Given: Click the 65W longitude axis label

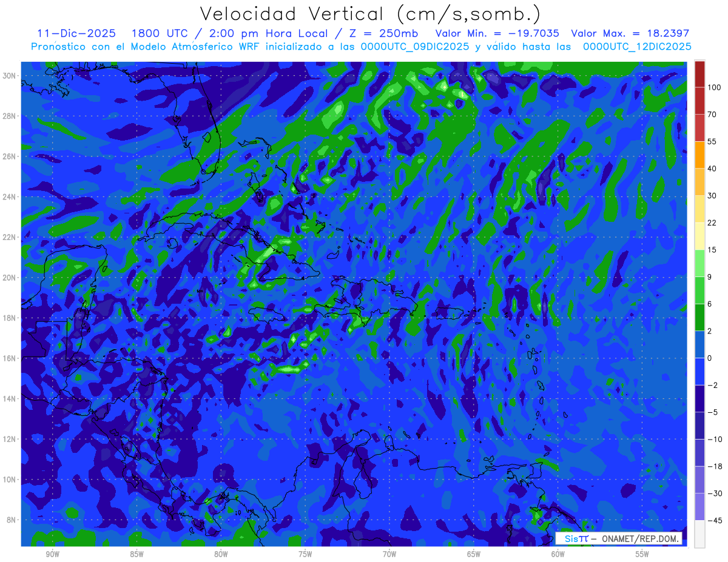Looking at the screenshot, I should [x=474, y=554].
